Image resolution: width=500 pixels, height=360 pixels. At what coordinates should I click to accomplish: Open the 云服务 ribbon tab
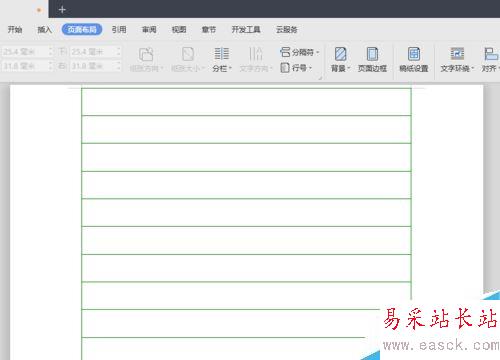287,30
